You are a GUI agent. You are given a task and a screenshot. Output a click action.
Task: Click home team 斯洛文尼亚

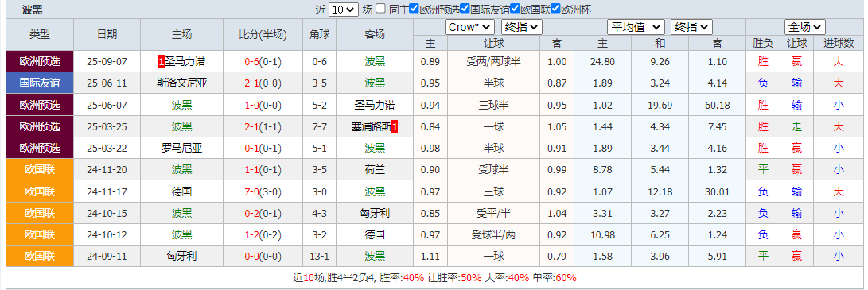click(x=181, y=83)
